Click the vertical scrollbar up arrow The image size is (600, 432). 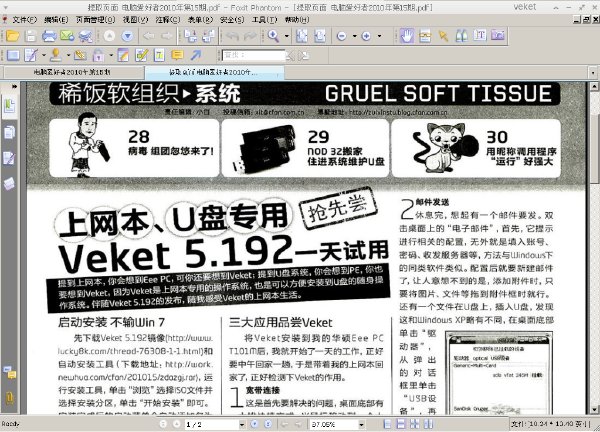[595, 86]
